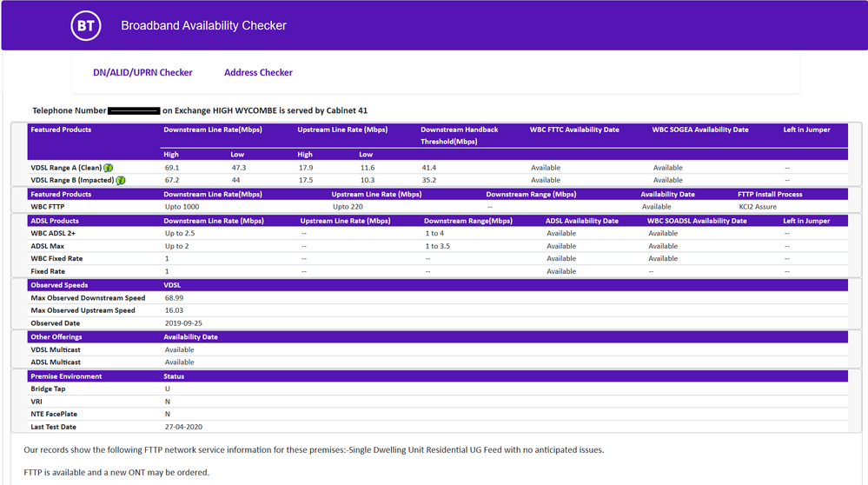
Task: Click the 1 to 4 downstream range
Action: click(x=434, y=234)
